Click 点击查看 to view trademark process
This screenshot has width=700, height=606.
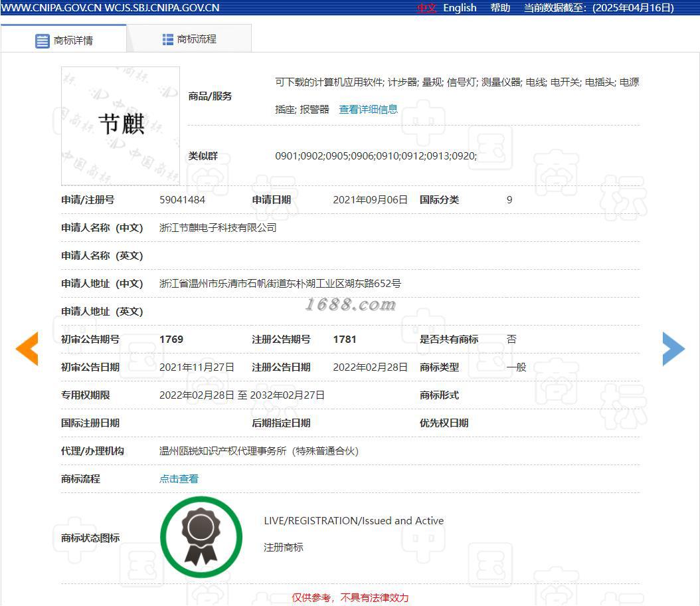tap(179, 478)
